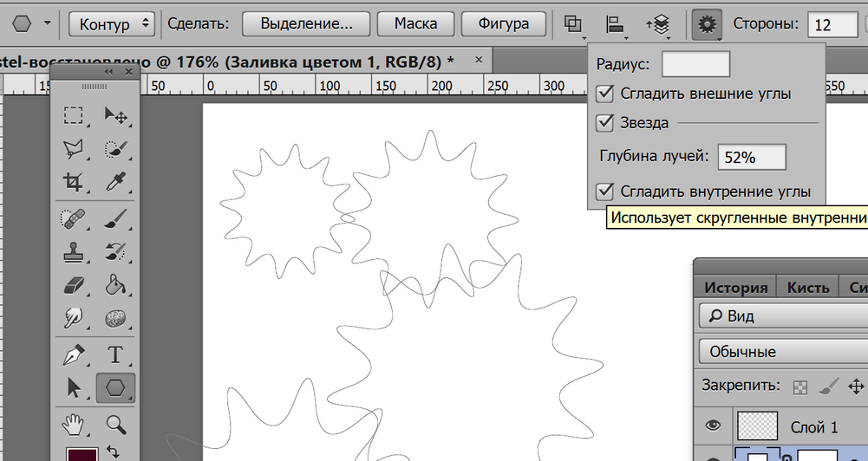This screenshot has width=868, height=461.
Task: Open path alignment options icon
Action: tap(615, 24)
